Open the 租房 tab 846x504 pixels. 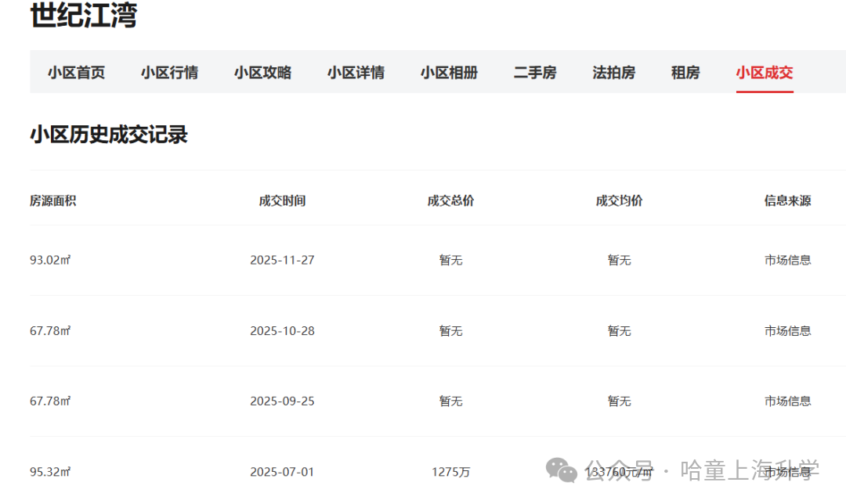coord(685,73)
